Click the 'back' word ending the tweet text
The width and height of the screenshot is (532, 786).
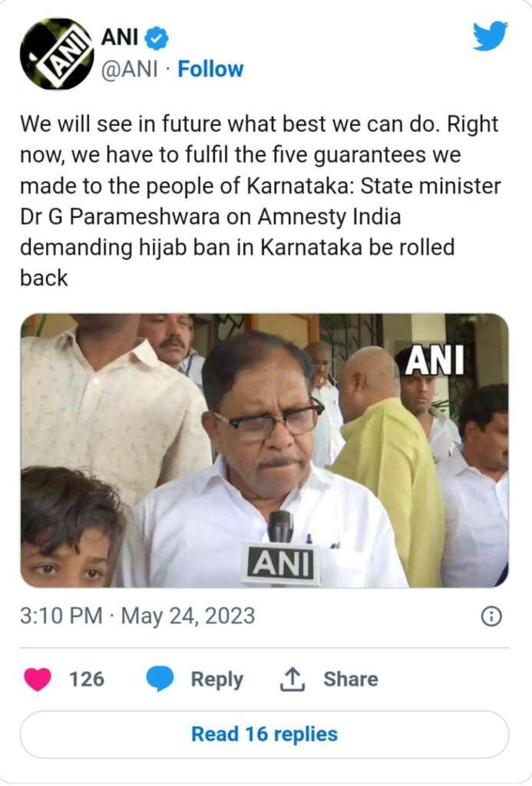44,278
